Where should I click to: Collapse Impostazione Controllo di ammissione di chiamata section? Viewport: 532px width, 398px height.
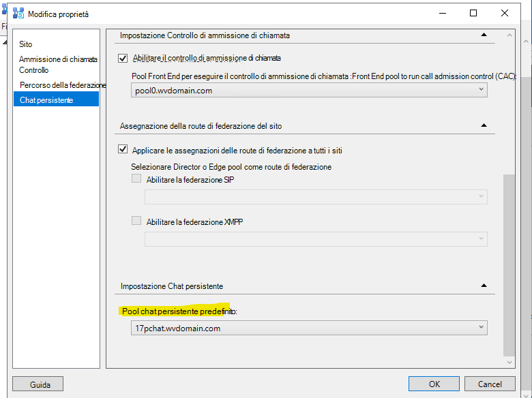(x=484, y=35)
